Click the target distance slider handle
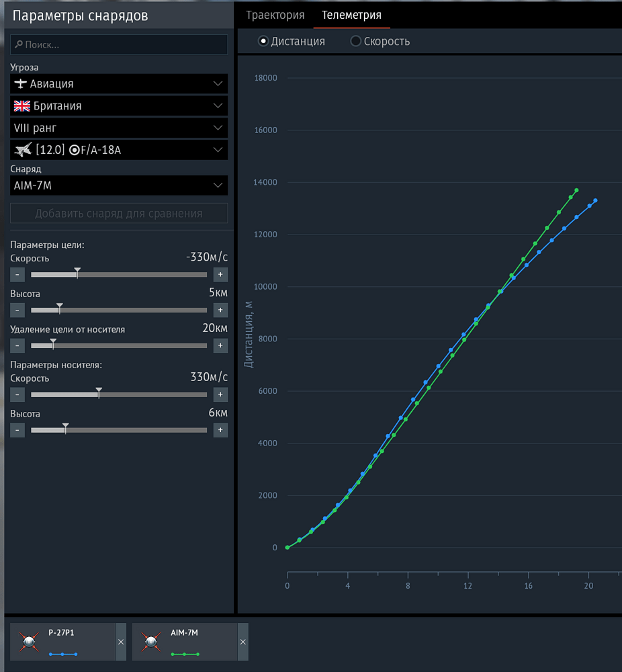Image resolution: width=622 pixels, height=672 pixels. pos(53,343)
